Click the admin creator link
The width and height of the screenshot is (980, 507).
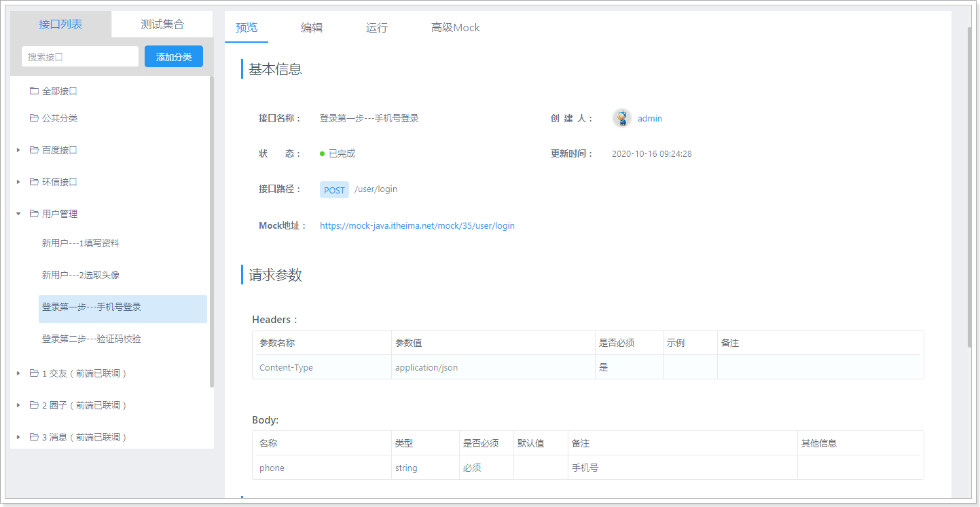[x=649, y=118]
